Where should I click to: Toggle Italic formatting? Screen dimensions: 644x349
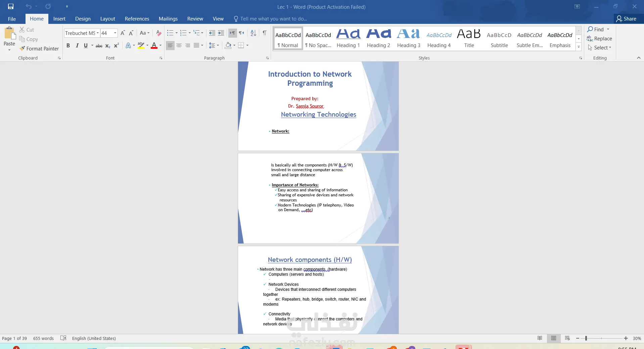point(77,45)
